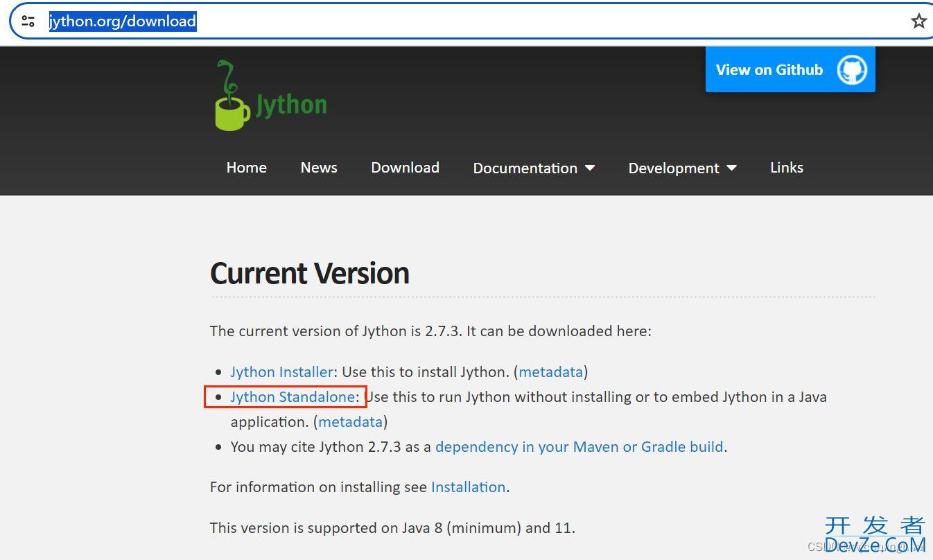Image resolution: width=933 pixels, height=560 pixels.
Task: Click the Jython Standalone download link
Action: [293, 397]
